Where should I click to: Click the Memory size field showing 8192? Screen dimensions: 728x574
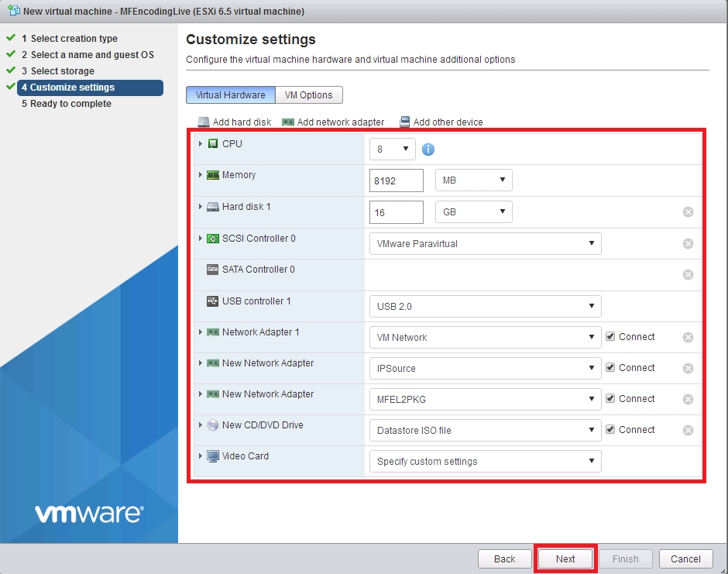tap(397, 180)
